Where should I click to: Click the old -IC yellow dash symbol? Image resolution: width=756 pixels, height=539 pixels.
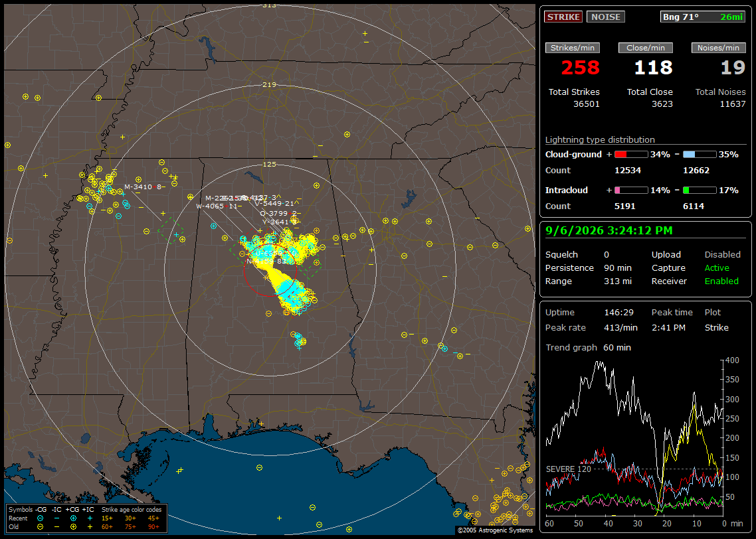(x=57, y=527)
